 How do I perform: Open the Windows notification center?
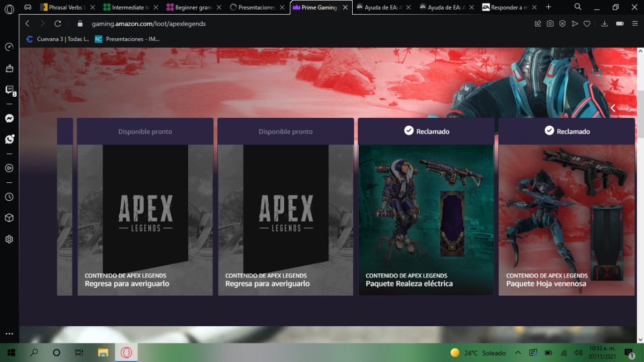click(x=629, y=353)
